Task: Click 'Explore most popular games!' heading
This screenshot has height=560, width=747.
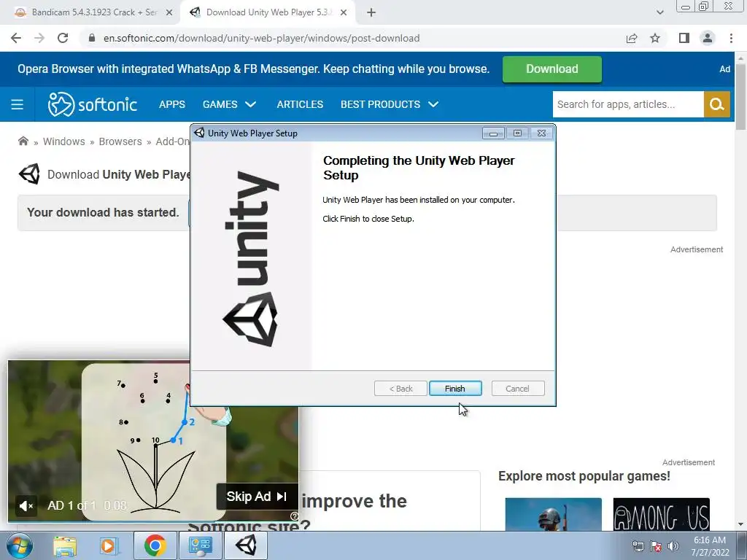Action: pyautogui.click(x=584, y=476)
